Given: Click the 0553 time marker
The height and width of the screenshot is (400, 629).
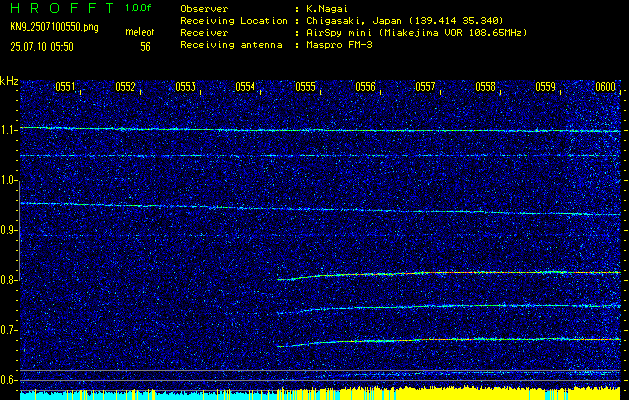Looking at the screenshot, I should coord(185,87).
